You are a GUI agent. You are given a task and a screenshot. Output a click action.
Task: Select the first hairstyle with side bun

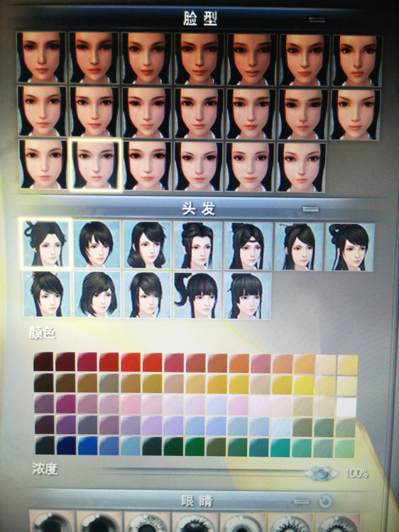pos(45,243)
